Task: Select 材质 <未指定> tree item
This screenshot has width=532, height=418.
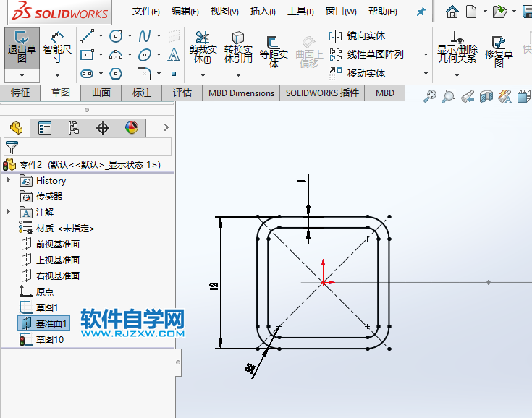Action: point(56,228)
